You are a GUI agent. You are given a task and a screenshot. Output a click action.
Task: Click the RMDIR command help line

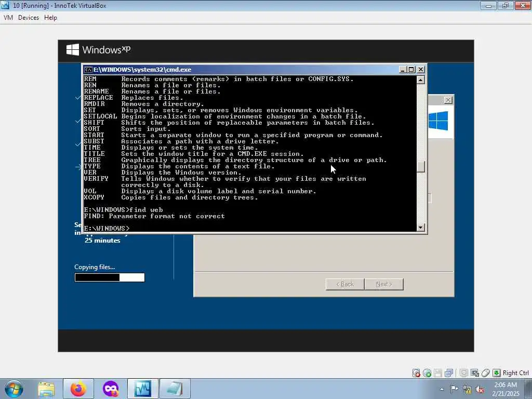(144, 104)
